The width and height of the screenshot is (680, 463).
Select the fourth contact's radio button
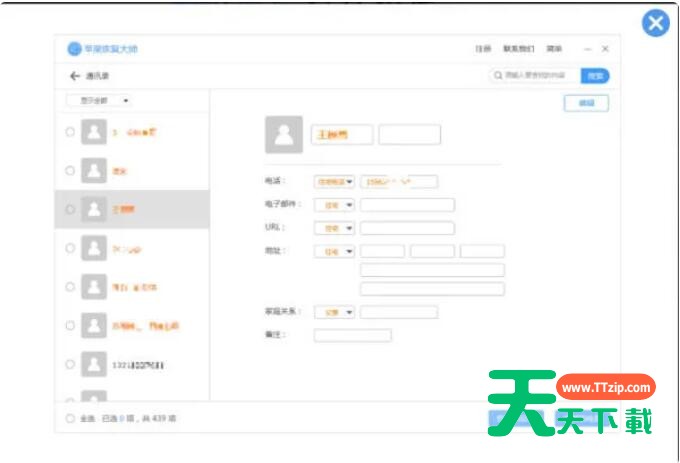click(70, 248)
